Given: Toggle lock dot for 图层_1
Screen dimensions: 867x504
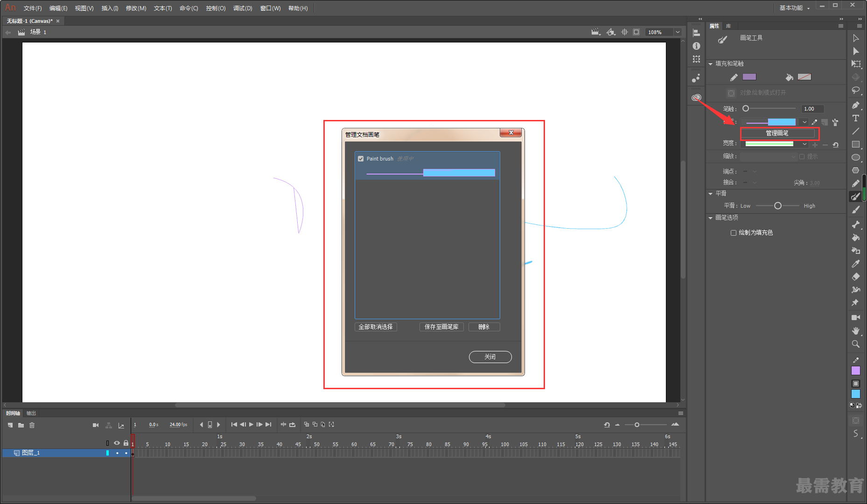Looking at the screenshot, I should (126, 453).
